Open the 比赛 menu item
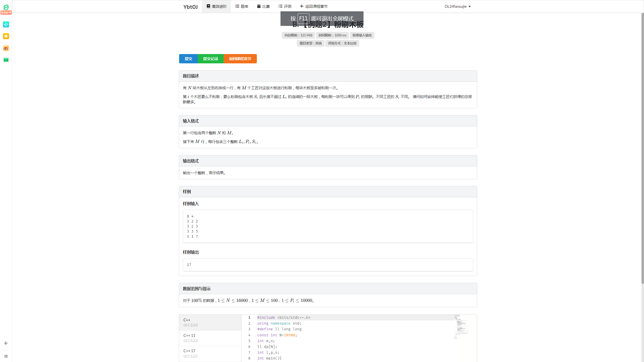Screen dimensions: 644x362 pyautogui.click(x=263, y=6)
